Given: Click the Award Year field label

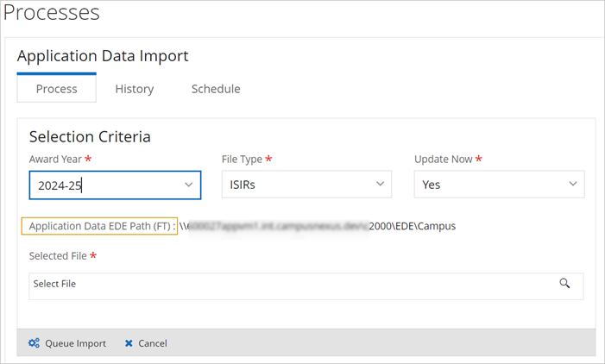Looking at the screenshot, I should click(x=55, y=160).
